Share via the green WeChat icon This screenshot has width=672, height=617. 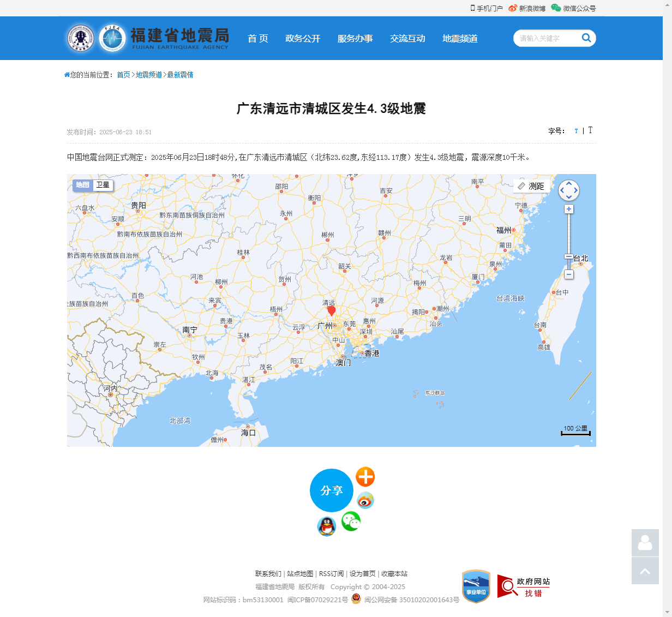[351, 522]
